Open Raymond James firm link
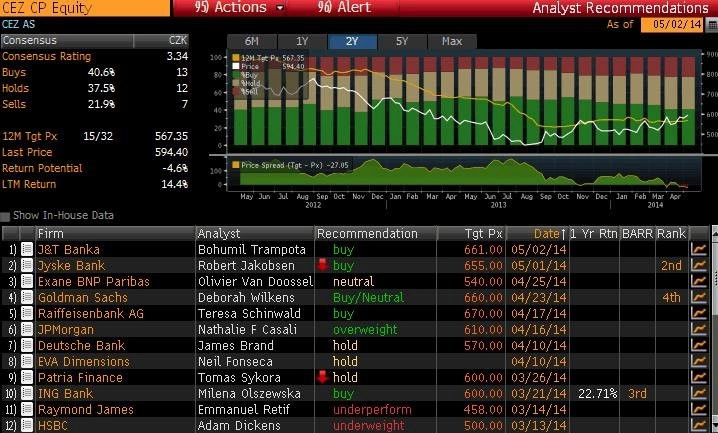 click(x=86, y=410)
